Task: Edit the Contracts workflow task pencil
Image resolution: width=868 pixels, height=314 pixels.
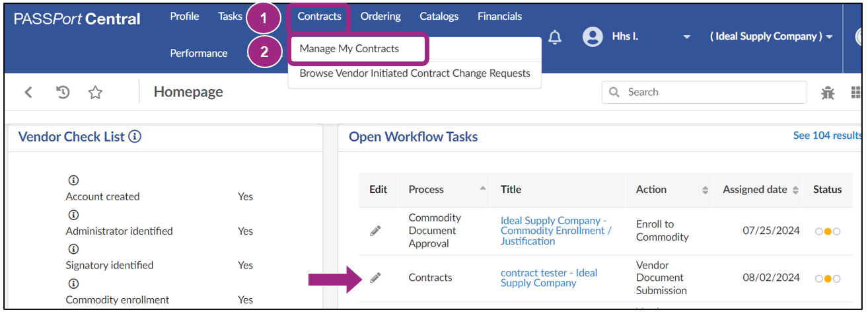Action: [375, 278]
